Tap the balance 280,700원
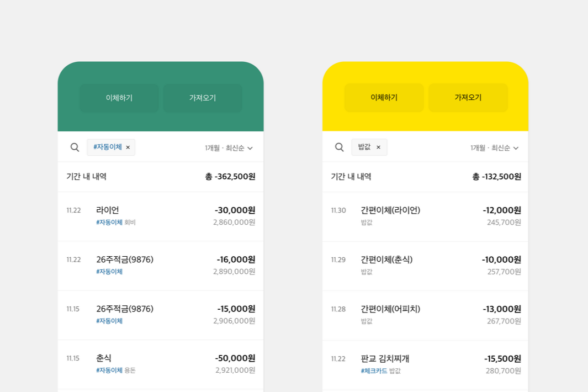 503,371
